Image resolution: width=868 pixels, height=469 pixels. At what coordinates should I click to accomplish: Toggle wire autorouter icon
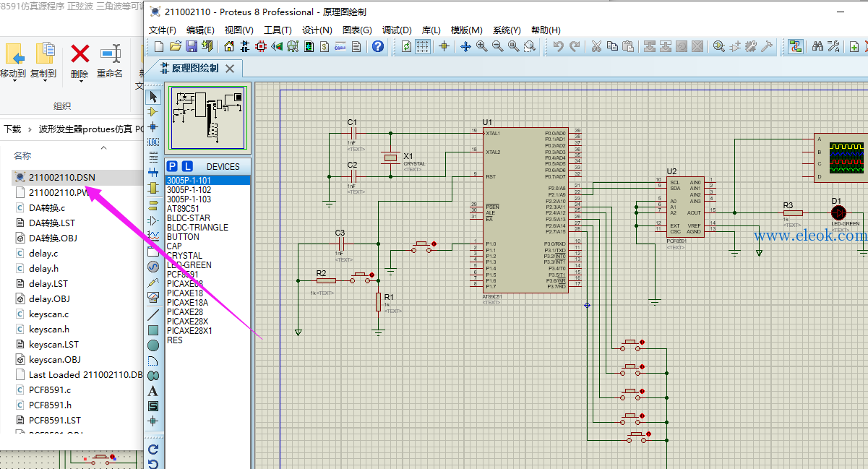[x=796, y=47]
